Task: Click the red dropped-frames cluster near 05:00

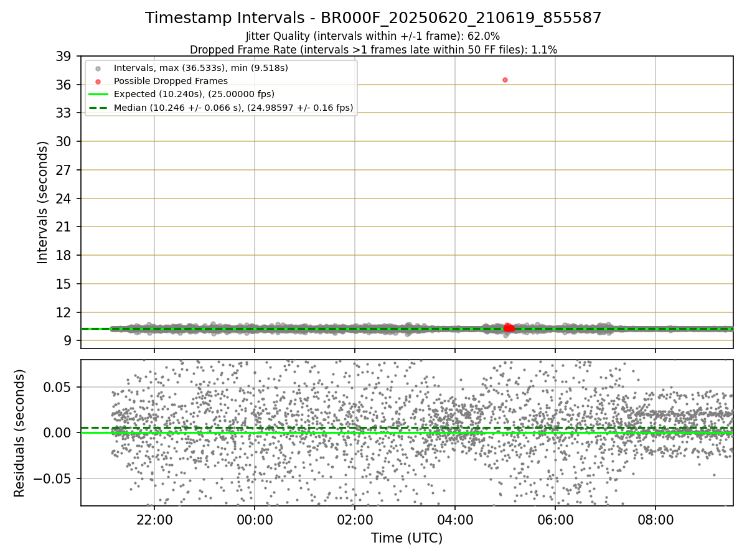Action: click(509, 327)
